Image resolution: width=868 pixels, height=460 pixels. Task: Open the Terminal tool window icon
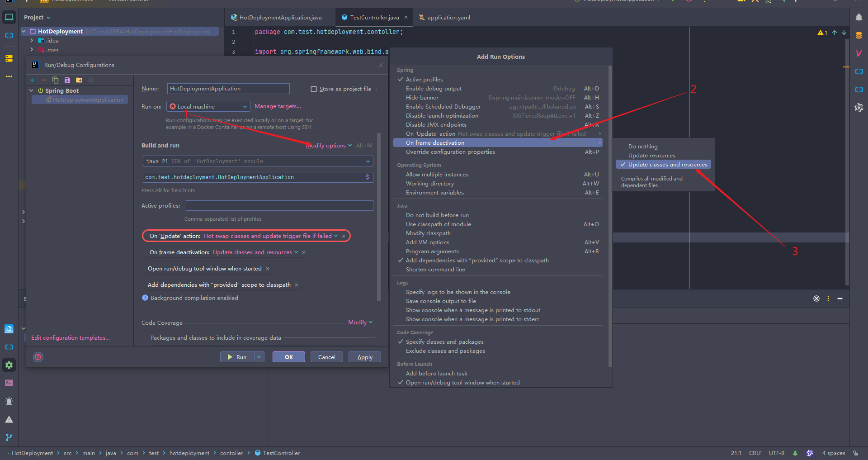(x=9, y=383)
